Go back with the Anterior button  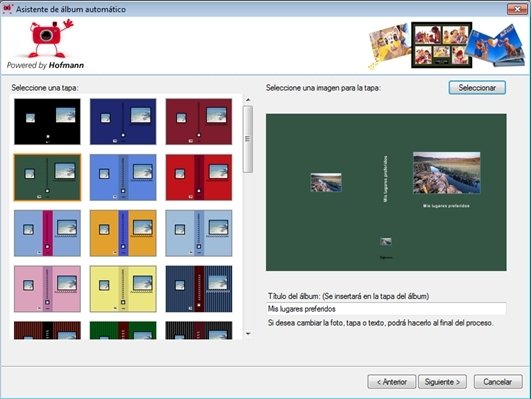[391, 382]
